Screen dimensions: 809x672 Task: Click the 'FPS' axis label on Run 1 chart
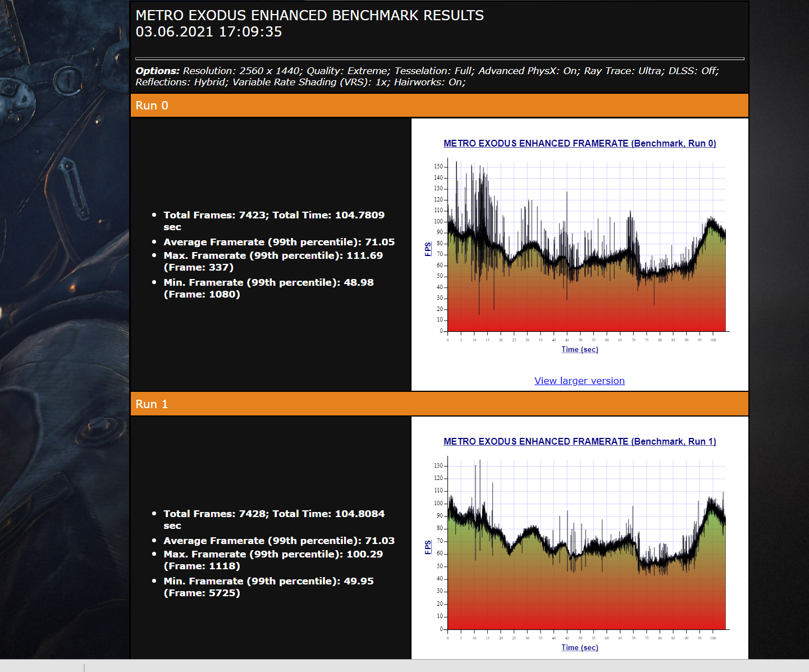coord(428,547)
